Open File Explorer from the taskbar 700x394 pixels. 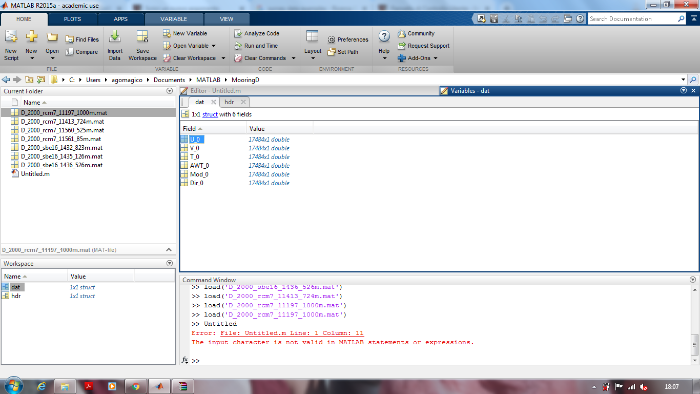click(65, 386)
